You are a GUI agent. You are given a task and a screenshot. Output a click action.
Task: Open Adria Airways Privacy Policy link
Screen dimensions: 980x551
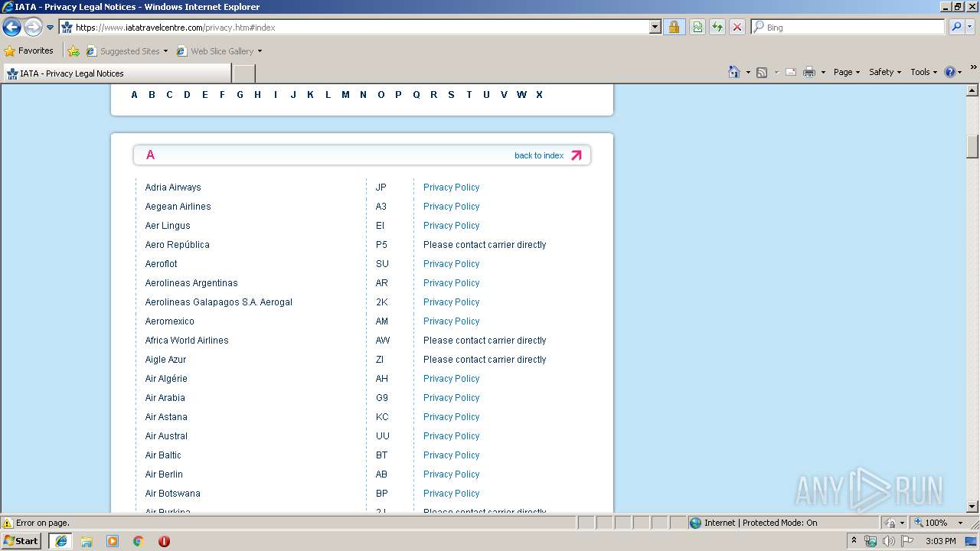tap(451, 187)
